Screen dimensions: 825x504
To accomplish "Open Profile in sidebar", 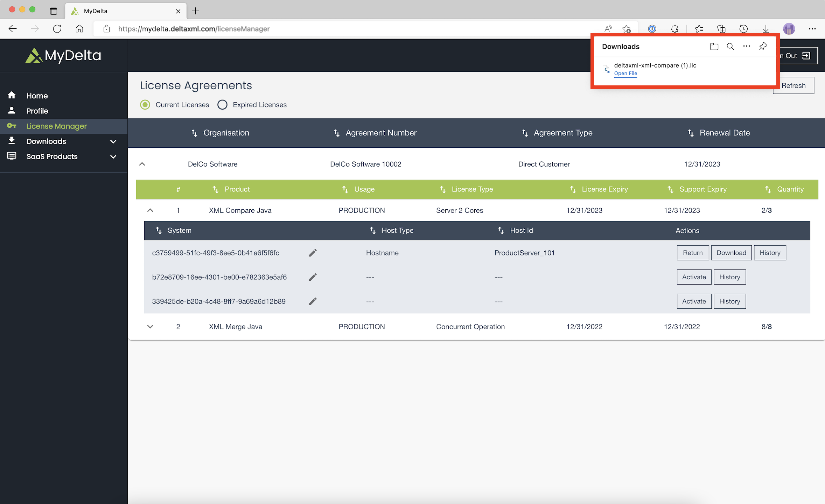I will click(37, 111).
